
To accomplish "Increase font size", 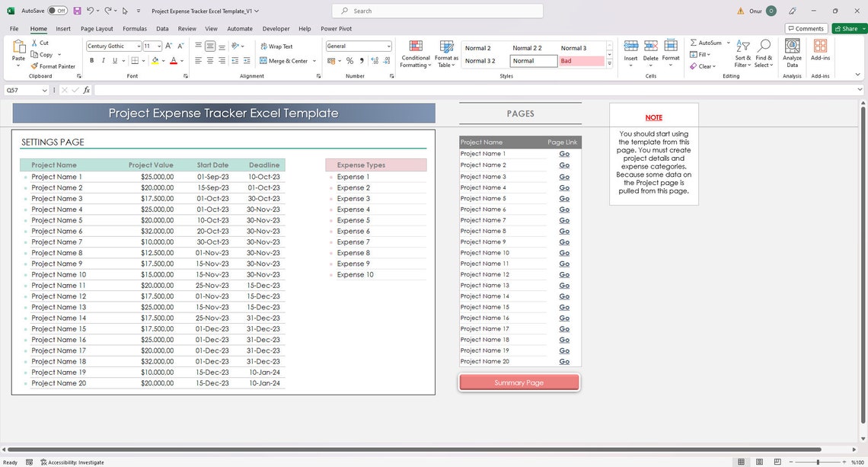I will click(x=169, y=46).
